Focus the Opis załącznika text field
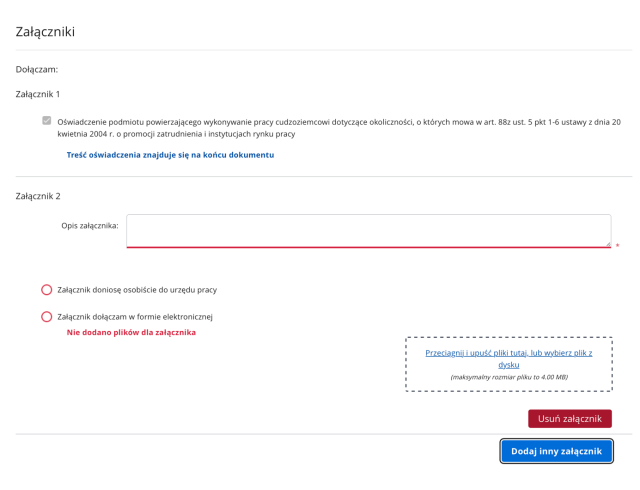The image size is (640, 490). click(368, 230)
